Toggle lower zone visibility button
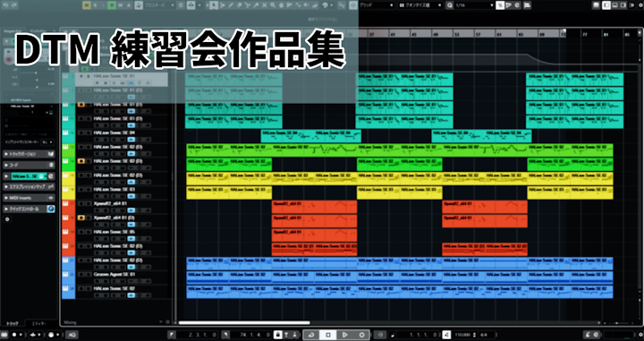The height and width of the screenshot is (341, 644). tap(614, 5)
